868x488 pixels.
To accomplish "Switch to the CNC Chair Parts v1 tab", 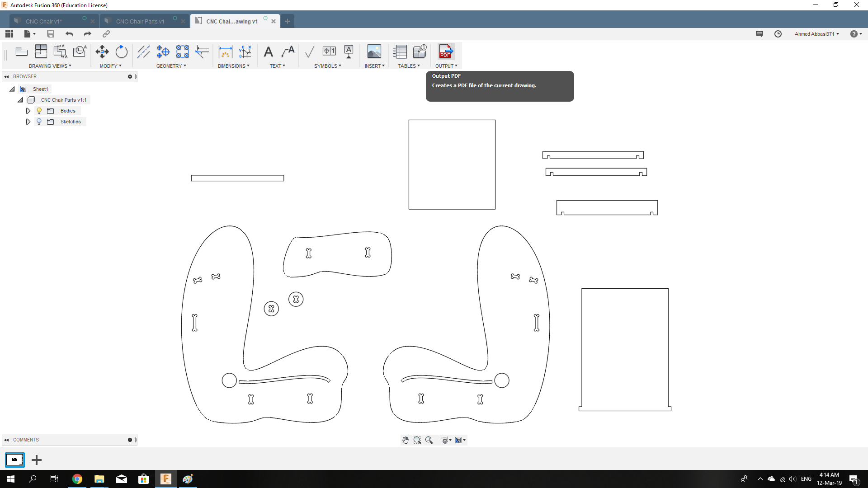I will (x=140, y=21).
